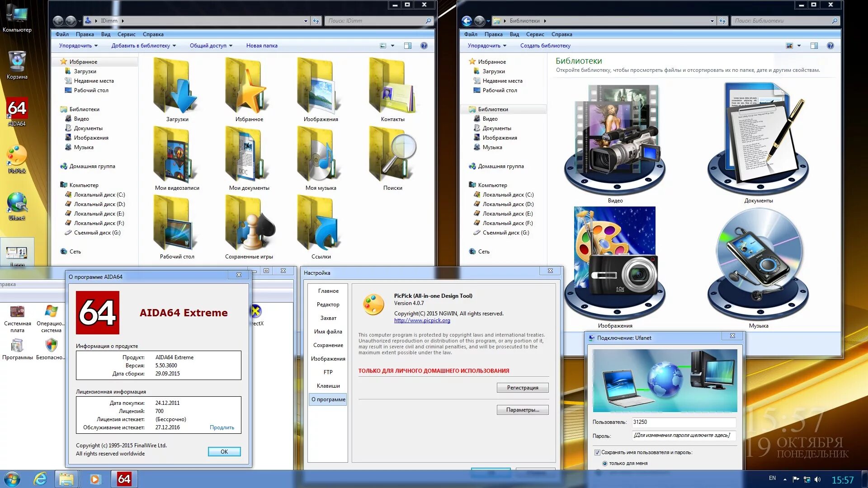This screenshot has height=488, width=868.
Task: Open the Добавить в библиотеку dropdown
Action: pos(143,46)
